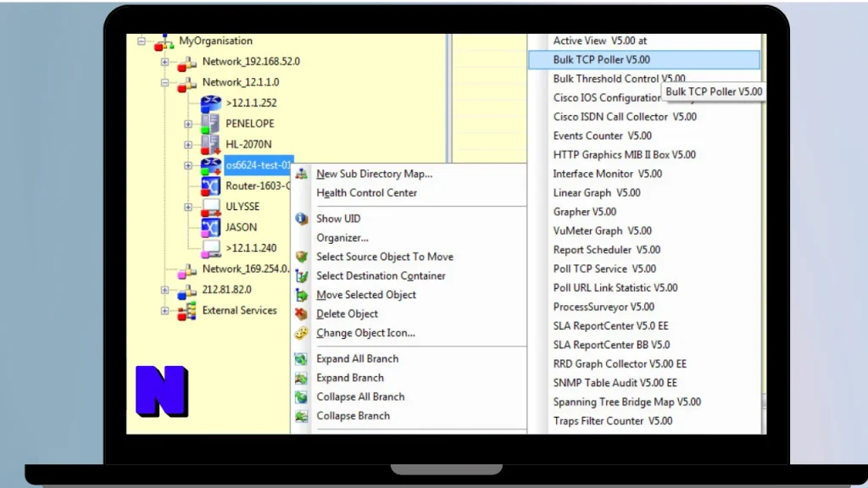Open Cisco ISDN Call Collector V5.00
The image size is (868, 488).
[x=644, y=117]
